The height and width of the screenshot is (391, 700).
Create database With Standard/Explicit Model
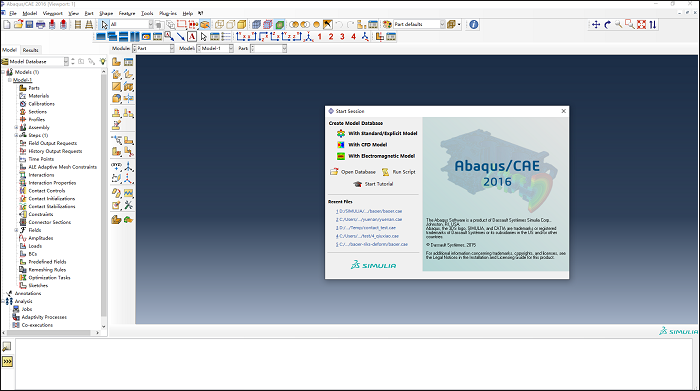[x=377, y=133]
